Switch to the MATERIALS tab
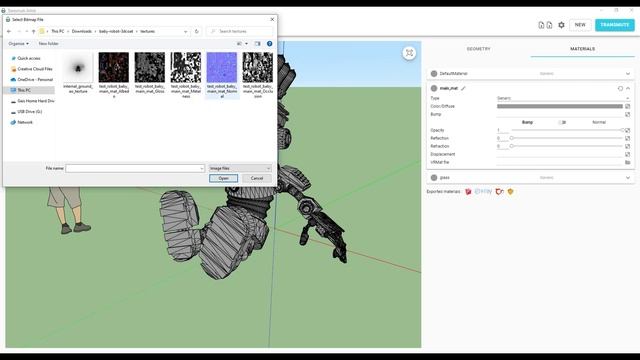Screen dimensions: 640x360 582,49
